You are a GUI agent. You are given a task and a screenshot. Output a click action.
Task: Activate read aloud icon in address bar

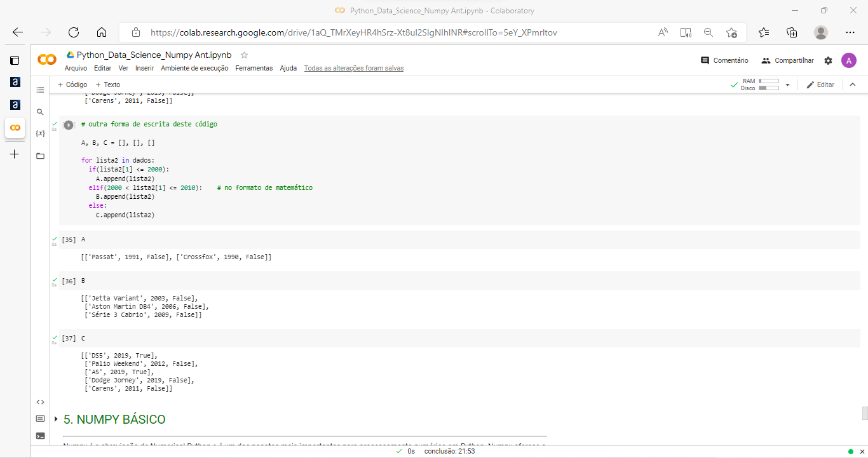pos(663,32)
